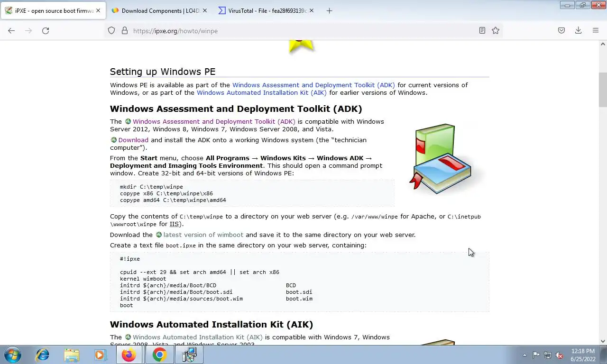
Task: Click the scrollbar down arrow
Action: [603, 341]
